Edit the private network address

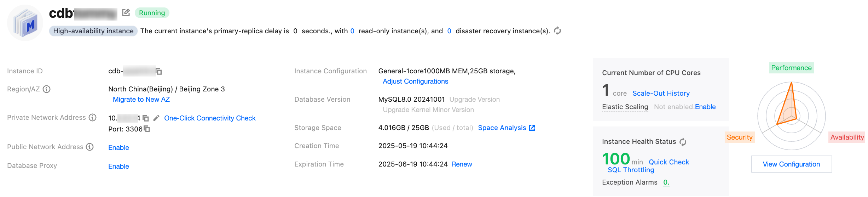coord(156,118)
